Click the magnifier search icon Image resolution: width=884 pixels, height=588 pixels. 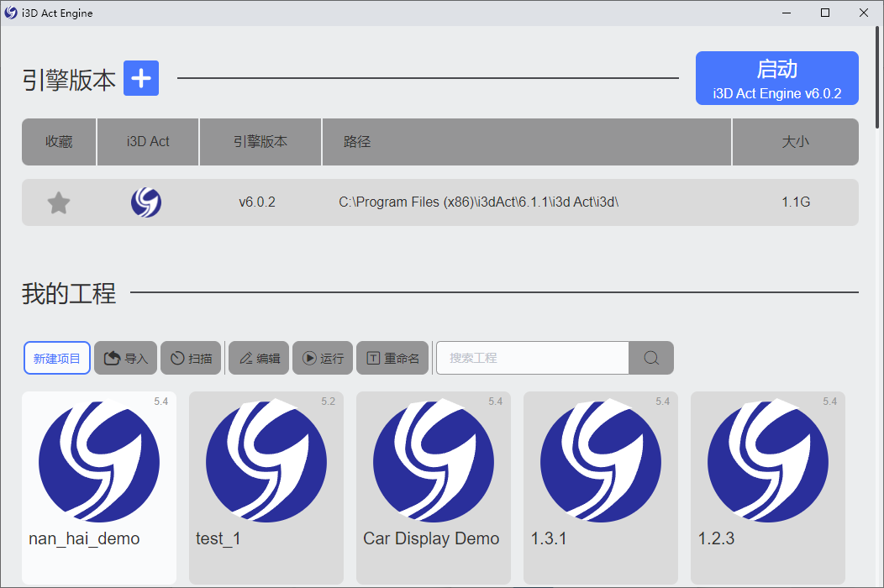click(651, 358)
